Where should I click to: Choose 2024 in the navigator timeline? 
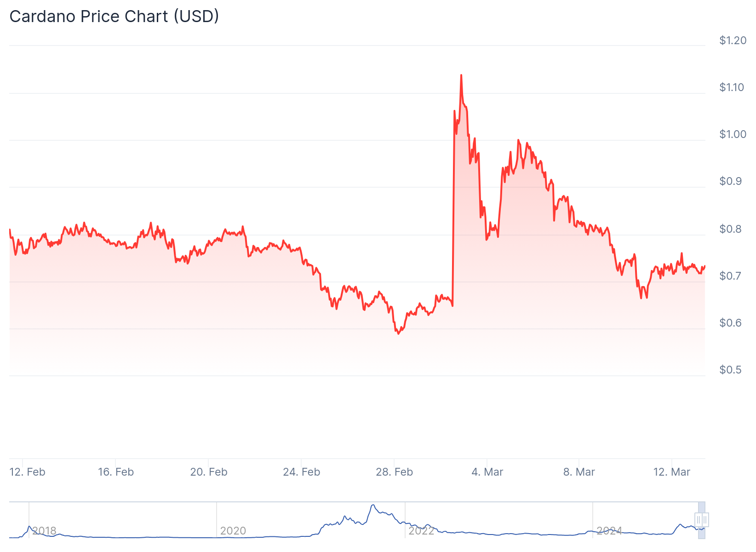point(609,531)
